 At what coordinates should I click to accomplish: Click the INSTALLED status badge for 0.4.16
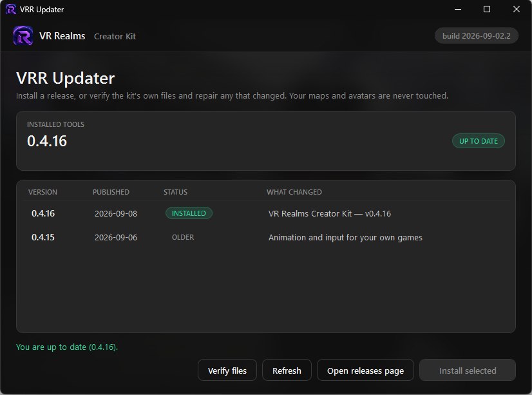pos(189,213)
